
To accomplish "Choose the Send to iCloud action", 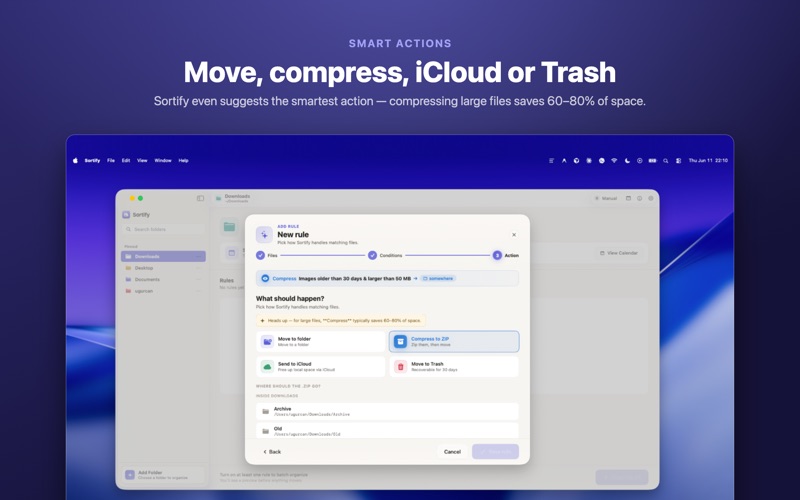I will 321,366.
